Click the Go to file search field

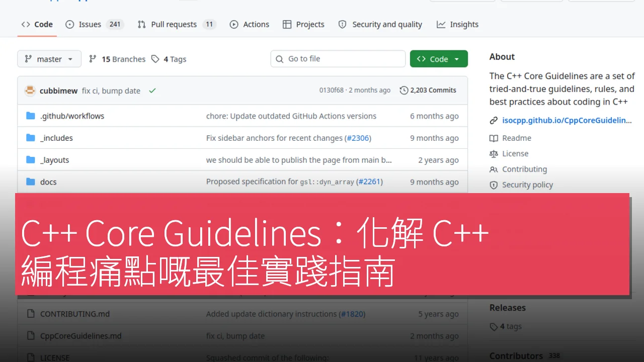(x=338, y=59)
